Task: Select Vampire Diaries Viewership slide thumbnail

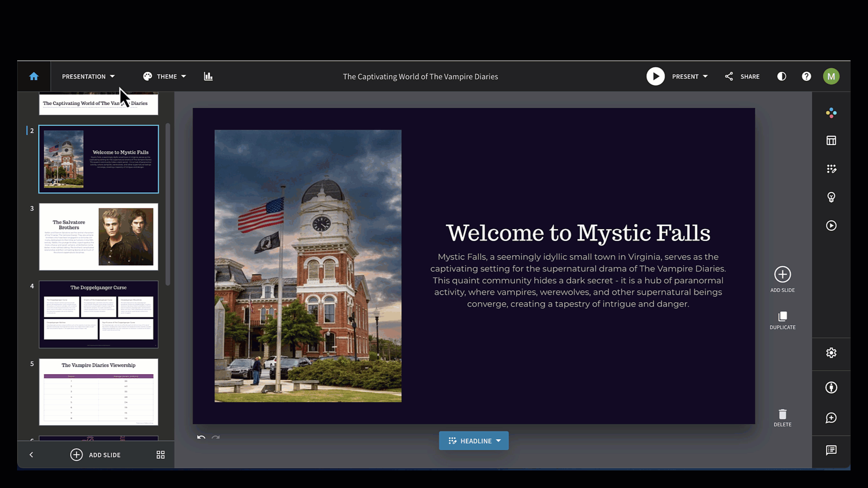Action: (99, 392)
